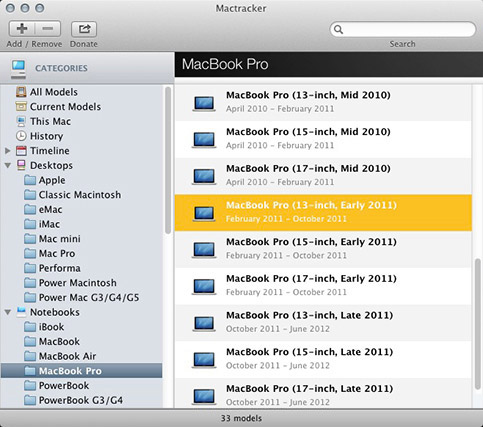Screen dimensions: 483x427
Task: Click the This Mac icon
Action: coord(21,121)
